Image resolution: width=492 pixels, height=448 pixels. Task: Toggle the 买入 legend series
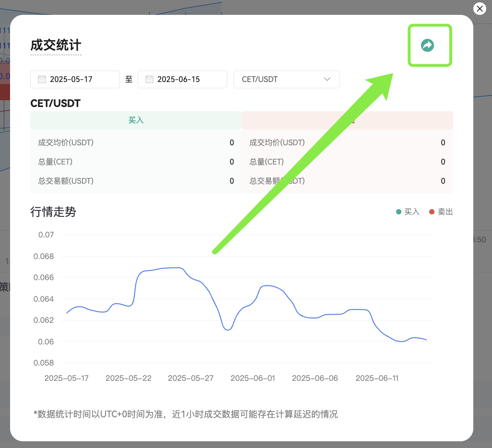408,212
